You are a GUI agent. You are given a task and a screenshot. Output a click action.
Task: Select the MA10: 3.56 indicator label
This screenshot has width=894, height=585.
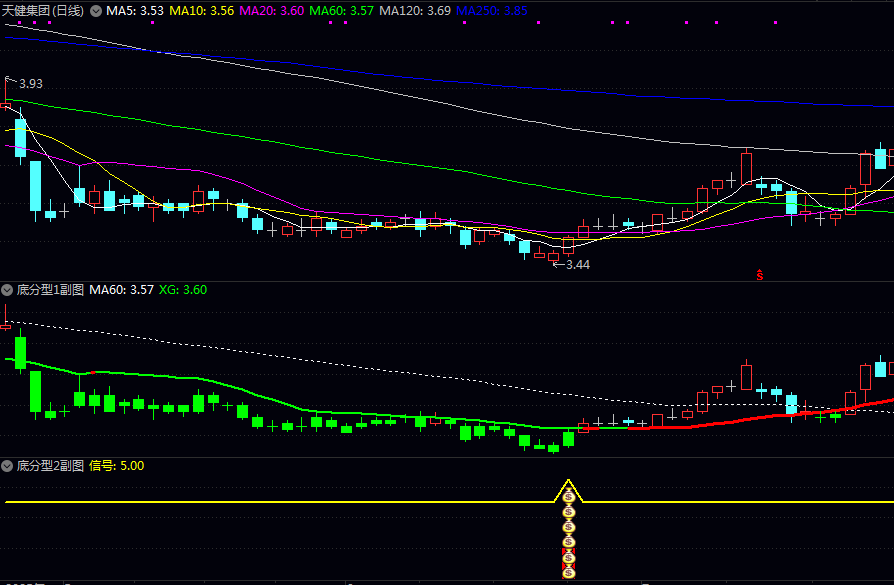202,11
